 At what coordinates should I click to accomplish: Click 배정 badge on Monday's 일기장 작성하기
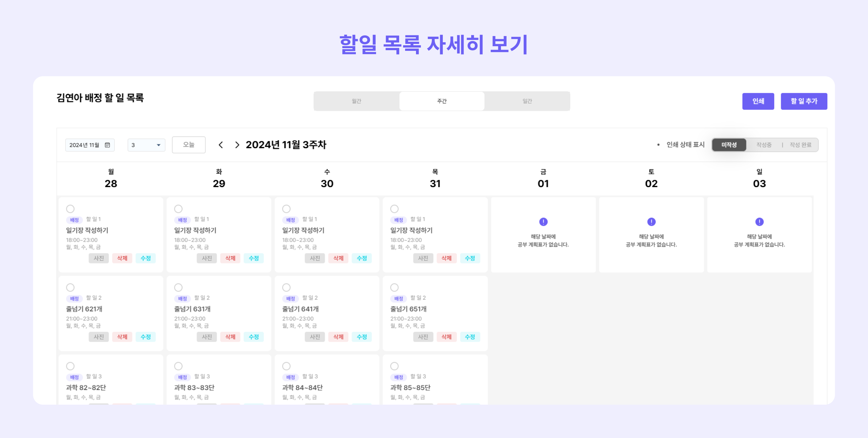click(74, 220)
